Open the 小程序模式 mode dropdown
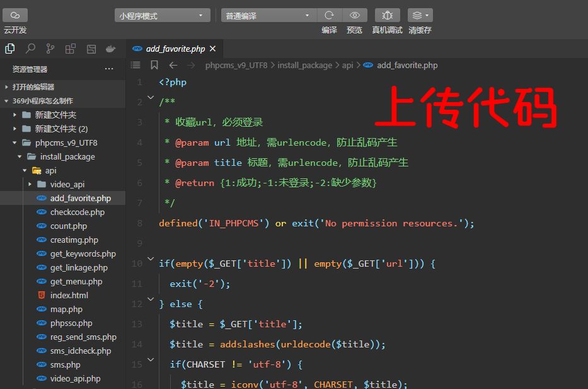The height and width of the screenshot is (389, 588). 161,15
